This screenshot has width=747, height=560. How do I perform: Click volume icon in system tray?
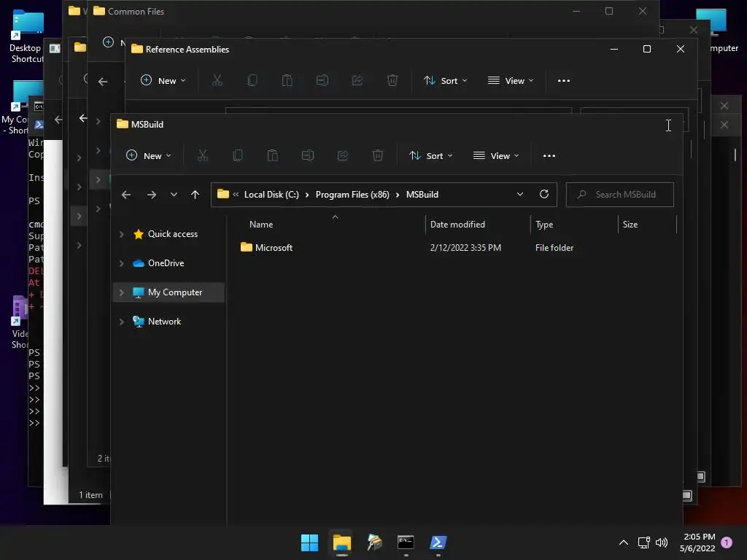662,542
